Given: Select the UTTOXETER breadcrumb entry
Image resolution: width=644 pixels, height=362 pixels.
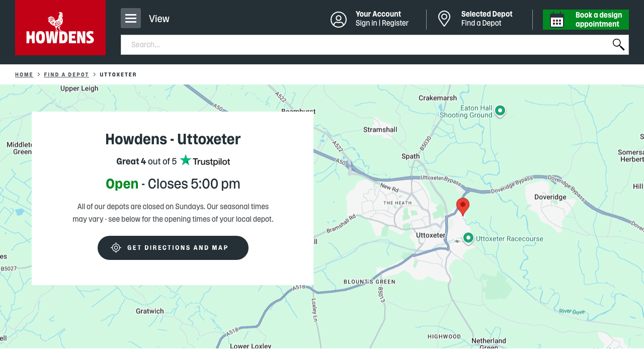Looking at the screenshot, I should 118,74.
